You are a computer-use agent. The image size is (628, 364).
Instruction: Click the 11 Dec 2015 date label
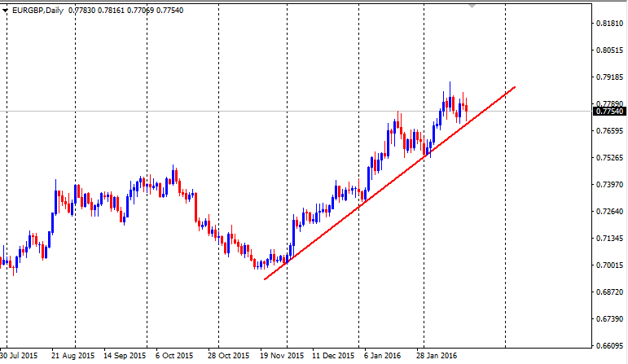333,356
